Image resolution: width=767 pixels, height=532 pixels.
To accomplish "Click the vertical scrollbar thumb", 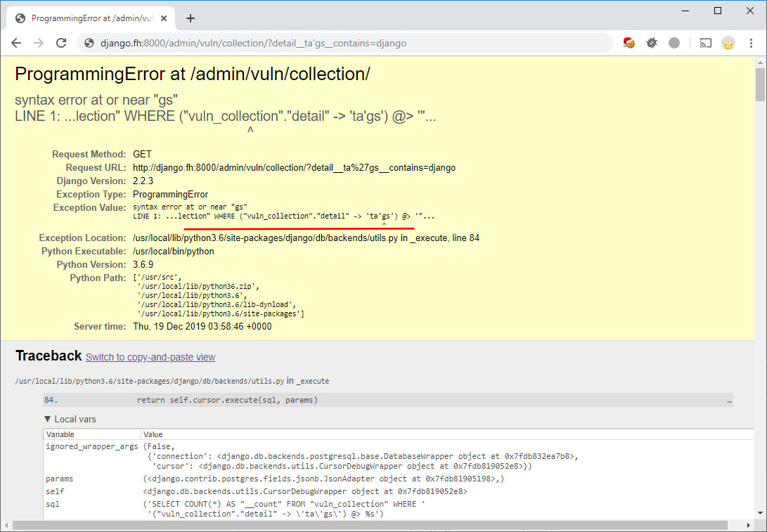I will pyautogui.click(x=761, y=84).
